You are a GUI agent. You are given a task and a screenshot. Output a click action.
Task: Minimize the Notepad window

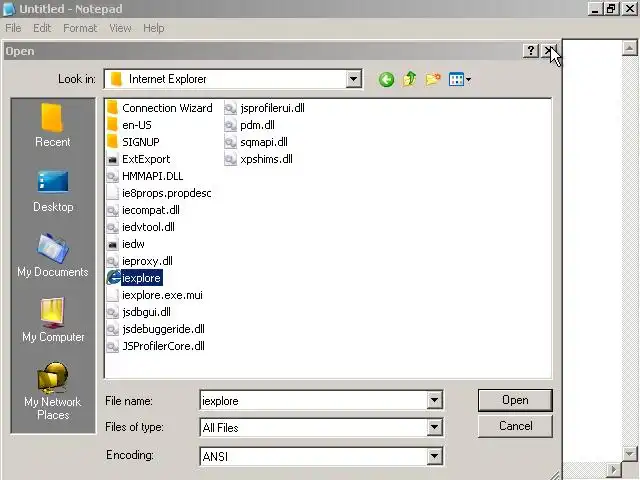[x=595, y=9]
